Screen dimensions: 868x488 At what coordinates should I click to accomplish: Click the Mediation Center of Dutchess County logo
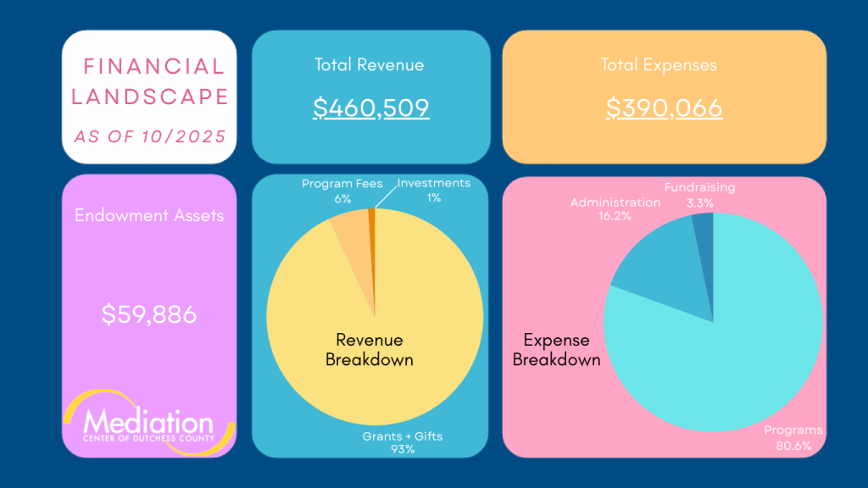(148, 424)
